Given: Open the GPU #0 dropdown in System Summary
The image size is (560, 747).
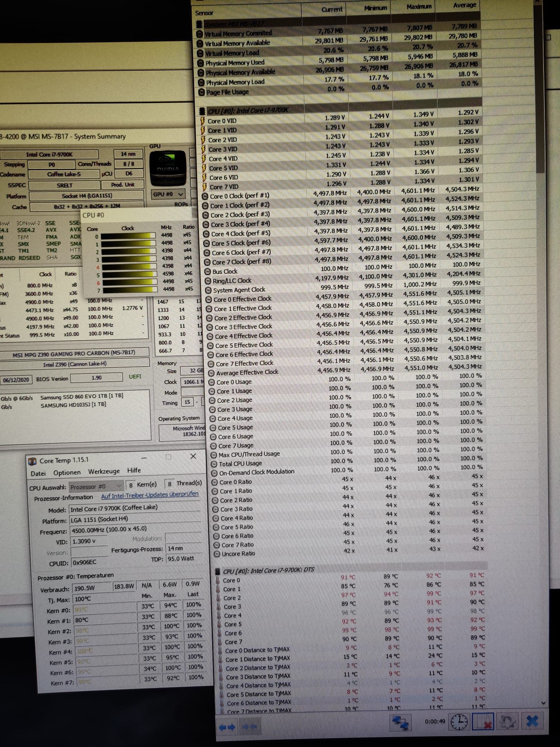Looking at the screenshot, I should (x=168, y=194).
